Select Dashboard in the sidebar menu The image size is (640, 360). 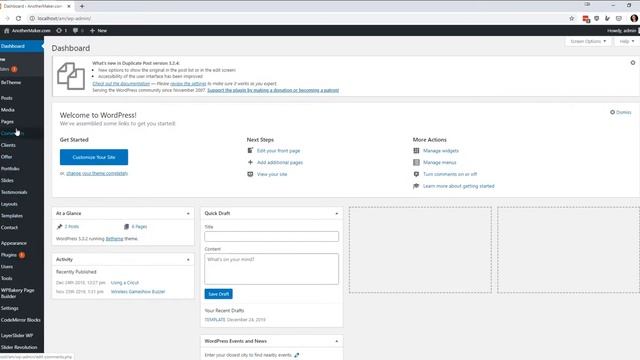[x=22, y=46]
